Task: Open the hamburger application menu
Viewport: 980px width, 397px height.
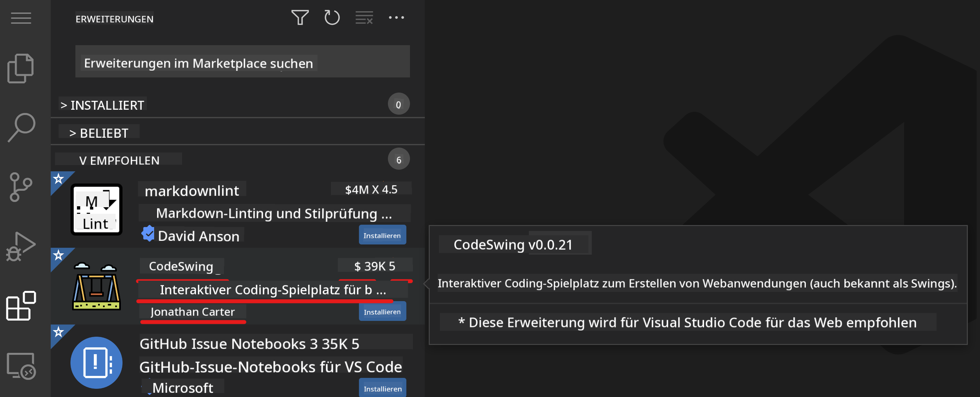Action: [x=21, y=18]
